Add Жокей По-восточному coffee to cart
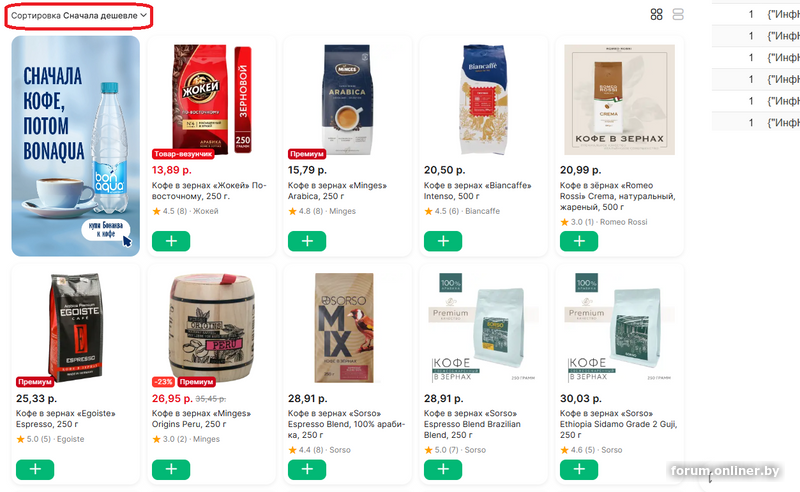Viewport: 800px width, 492px height. (x=171, y=241)
